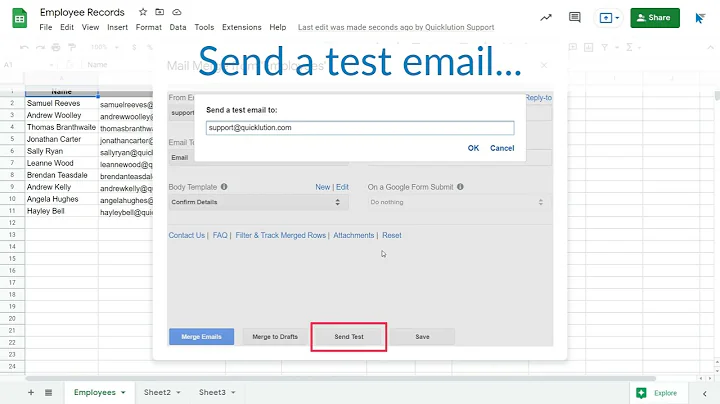The image size is (720, 404).
Task: Select the cell Sally Ryan
Action: 62,151
